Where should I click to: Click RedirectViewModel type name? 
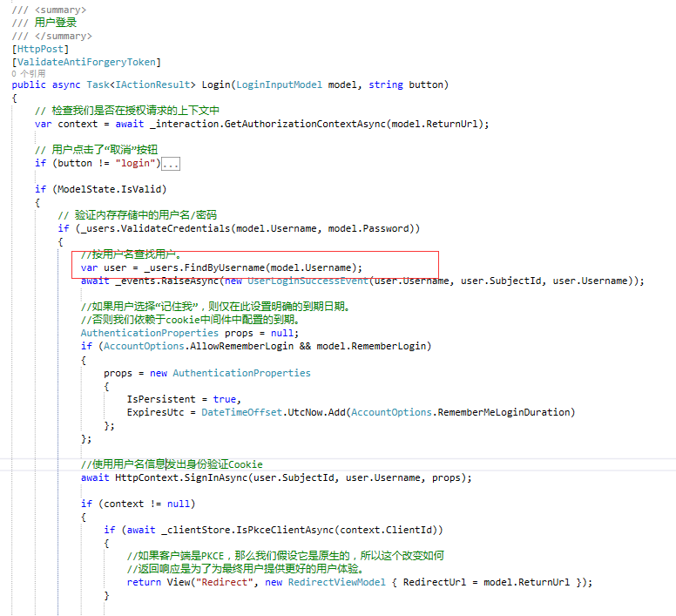pos(337,582)
